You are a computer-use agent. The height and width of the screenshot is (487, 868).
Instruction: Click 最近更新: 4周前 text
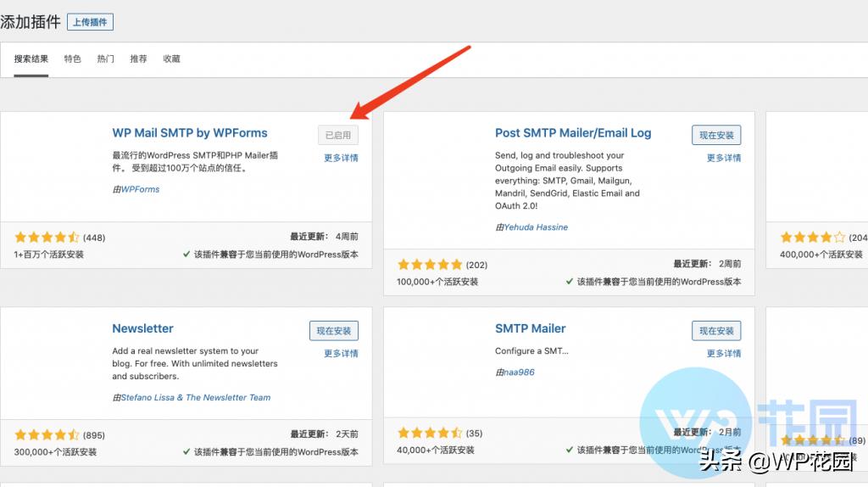[325, 237]
